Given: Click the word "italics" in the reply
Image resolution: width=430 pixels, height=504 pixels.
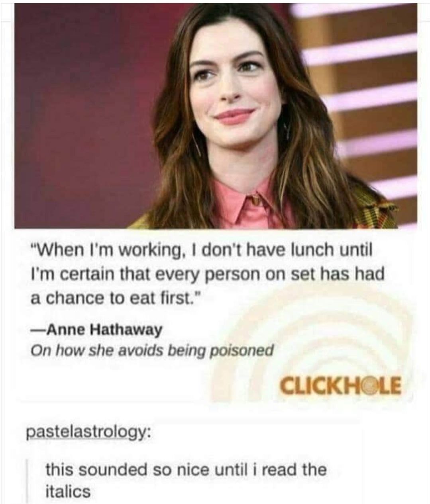Looking at the screenshot, I should point(67,491).
